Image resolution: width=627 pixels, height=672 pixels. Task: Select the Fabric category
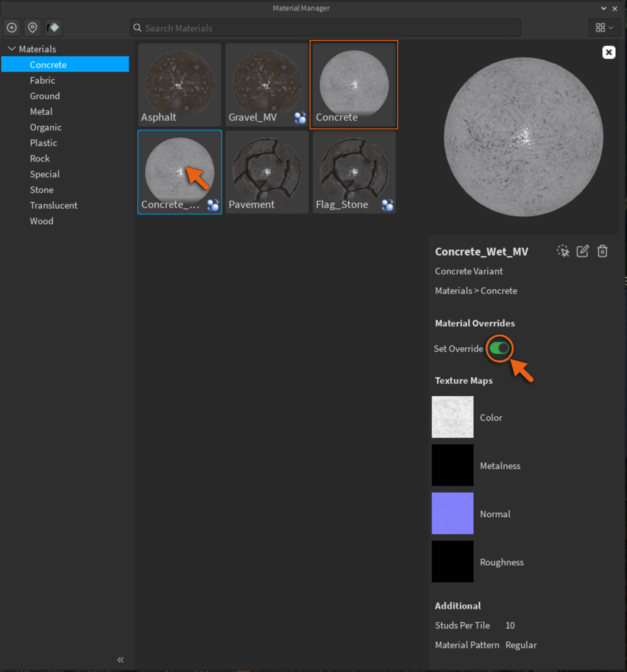point(43,80)
